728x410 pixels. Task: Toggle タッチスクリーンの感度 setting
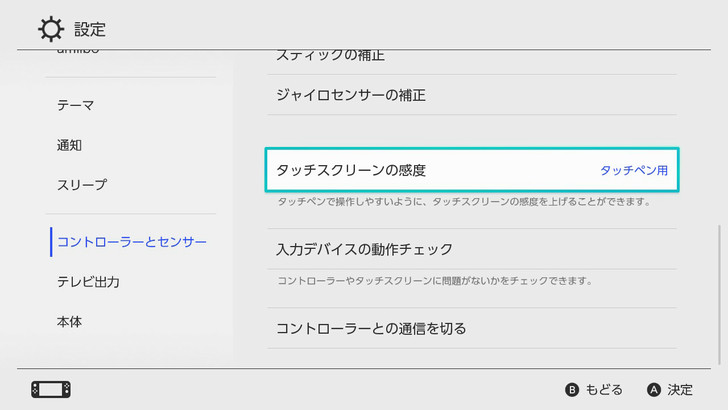click(472, 170)
